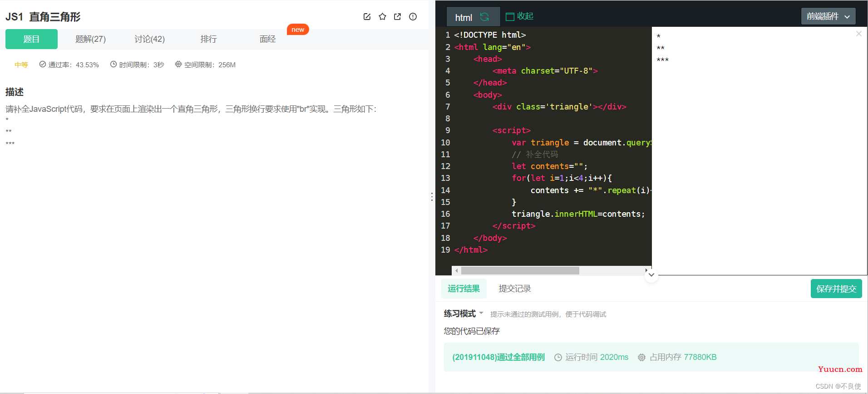Click the edit note icon beside title
868x394 pixels.
tap(367, 17)
